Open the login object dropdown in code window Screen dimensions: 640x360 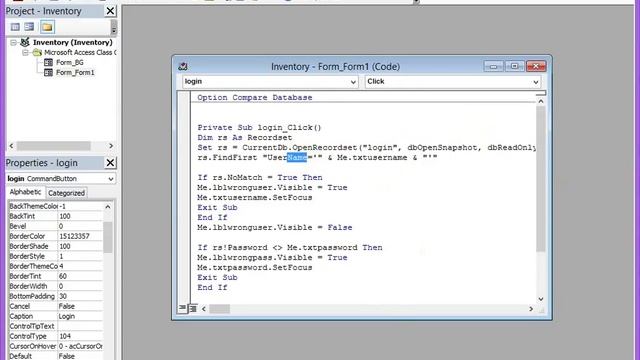(353, 82)
